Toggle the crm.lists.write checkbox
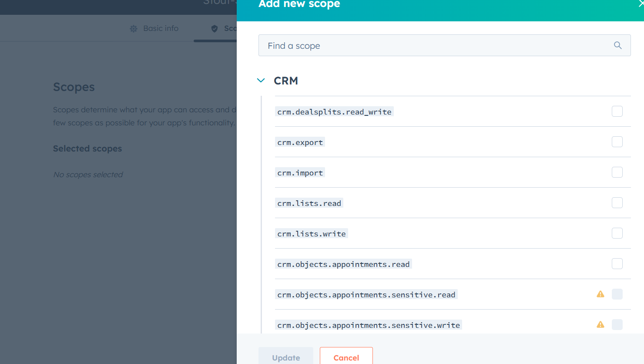644x364 pixels. tap(617, 233)
